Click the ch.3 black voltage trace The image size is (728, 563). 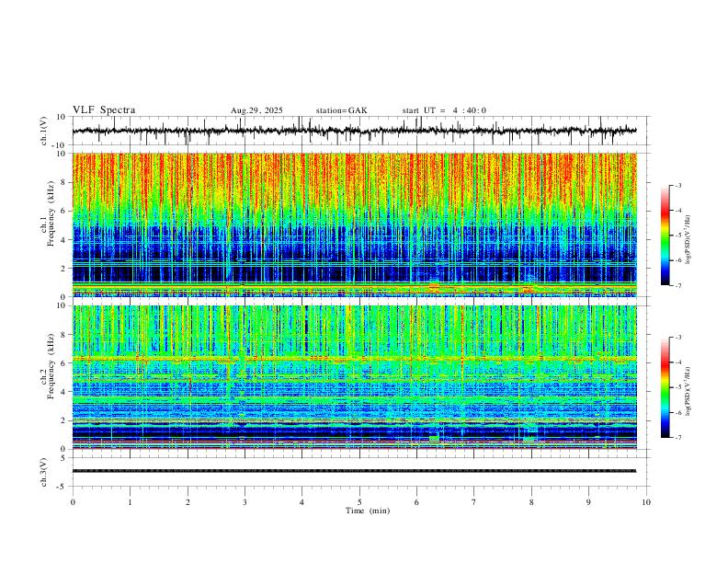[x=354, y=471]
